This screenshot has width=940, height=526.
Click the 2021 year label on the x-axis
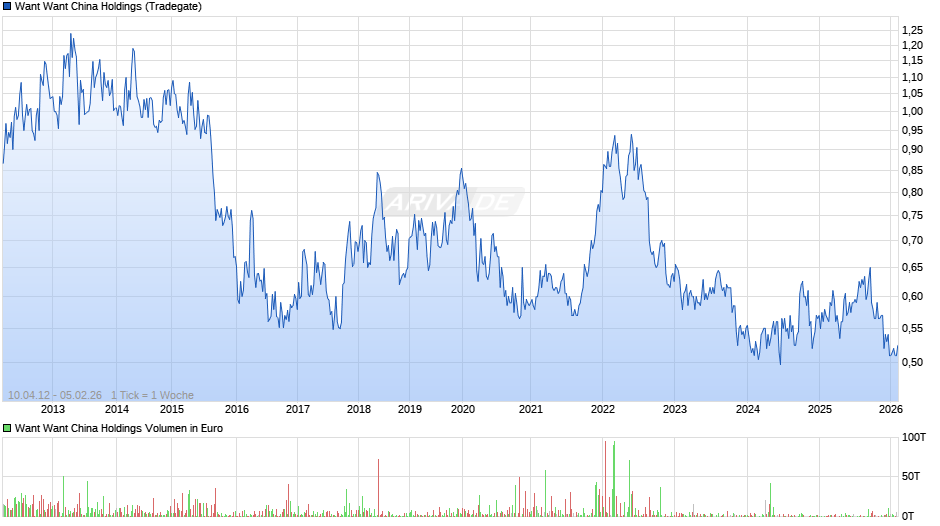point(531,409)
